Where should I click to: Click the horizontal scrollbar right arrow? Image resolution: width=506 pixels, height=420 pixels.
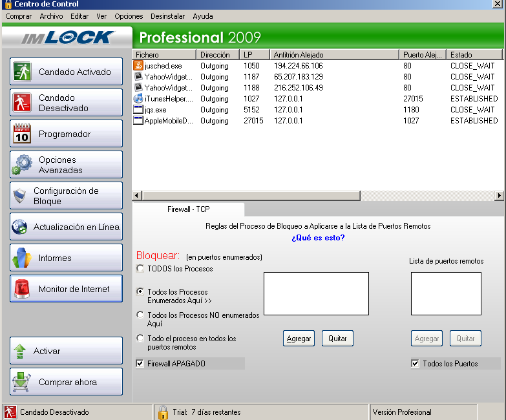pyautogui.click(x=500, y=196)
